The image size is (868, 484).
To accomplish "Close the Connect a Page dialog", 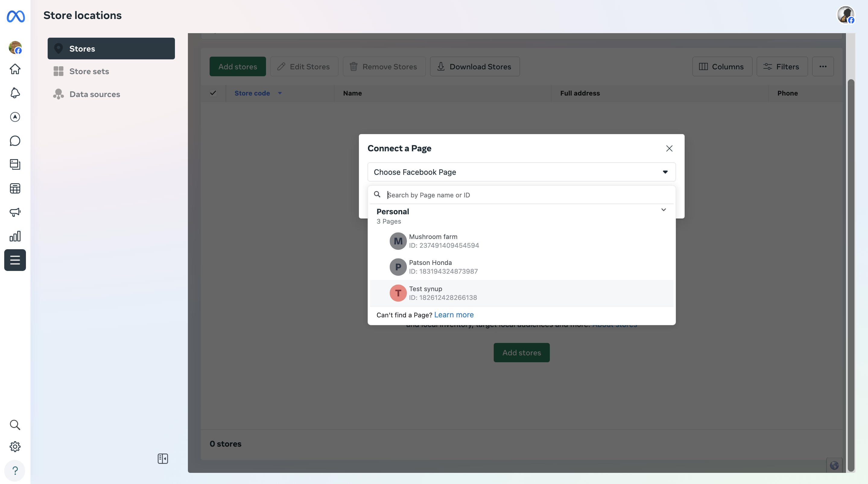I will coord(669,149).
